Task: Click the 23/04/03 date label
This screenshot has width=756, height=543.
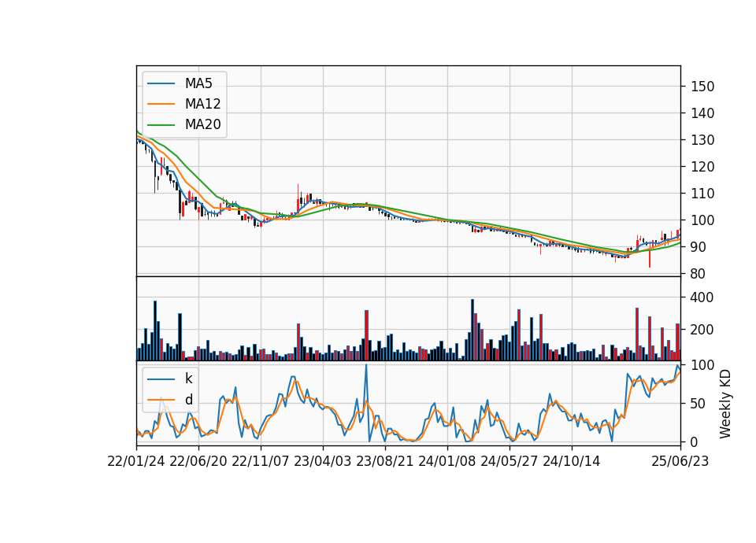Action: point(323,461)
